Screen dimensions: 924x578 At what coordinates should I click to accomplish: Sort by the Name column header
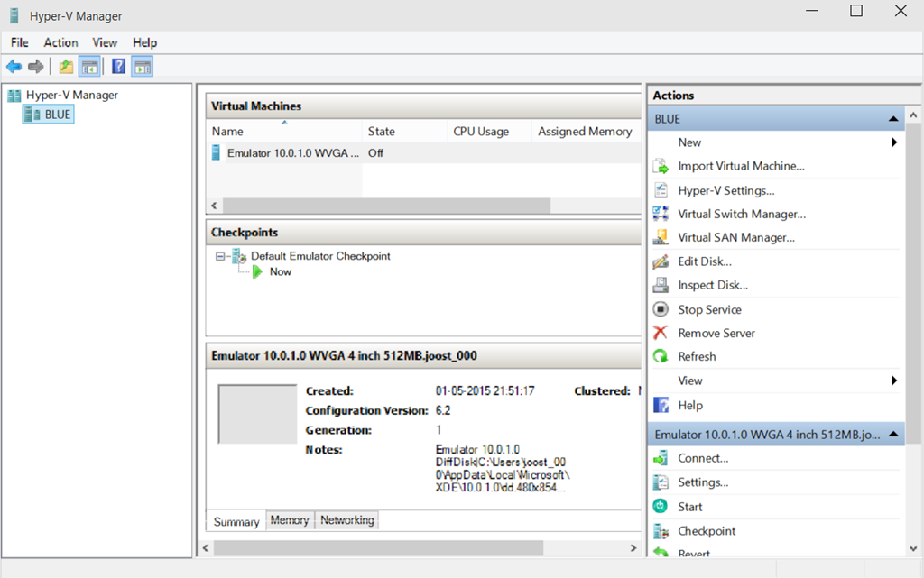click(x=284, y=132)
